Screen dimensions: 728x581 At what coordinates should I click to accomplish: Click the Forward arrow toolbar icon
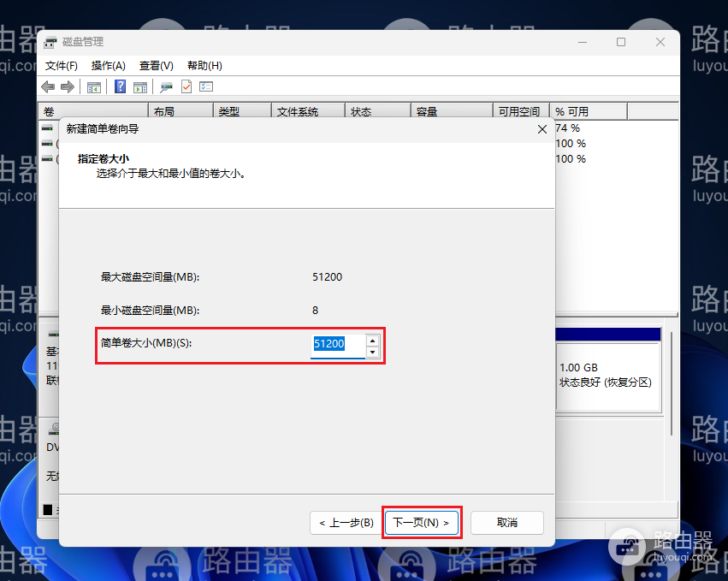[68, 86]
